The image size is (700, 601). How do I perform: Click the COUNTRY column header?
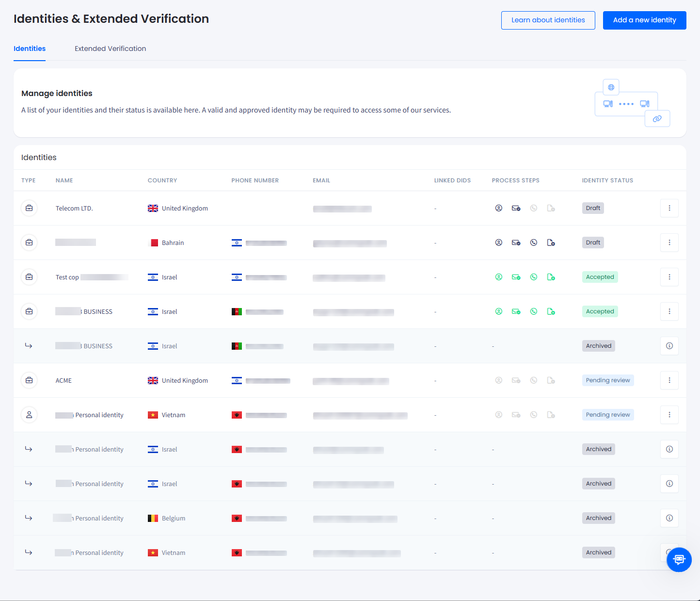(162, 180)
